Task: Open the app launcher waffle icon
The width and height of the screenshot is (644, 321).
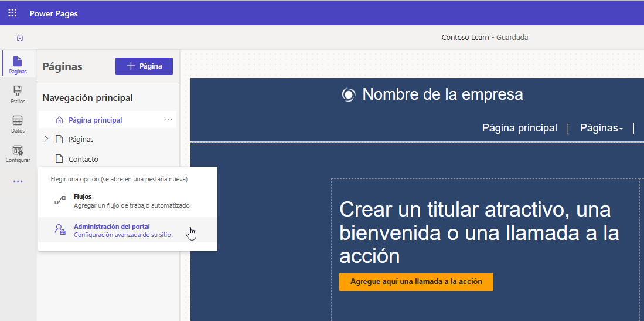Action: tap(12, 13)
